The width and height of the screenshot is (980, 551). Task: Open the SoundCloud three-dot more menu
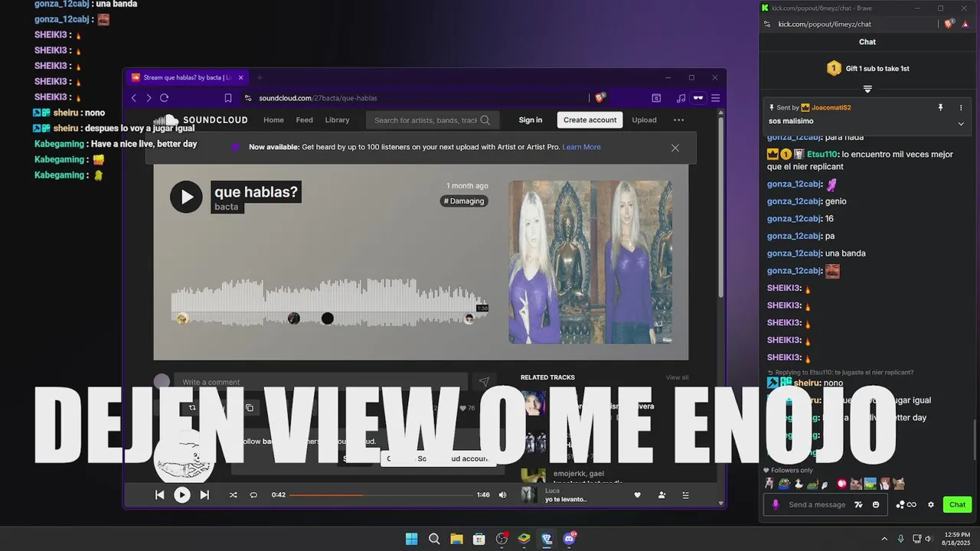click(x=678, y=120)
